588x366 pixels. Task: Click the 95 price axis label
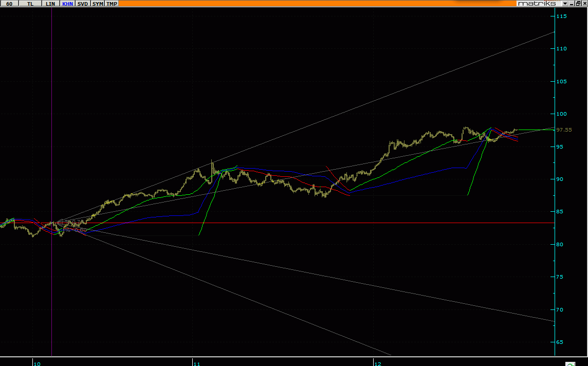pos(560,147)
